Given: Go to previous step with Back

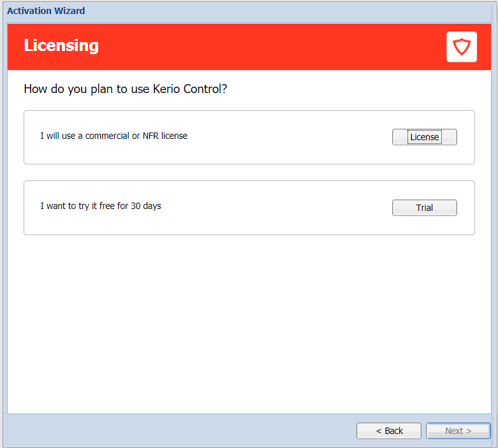Looking at the screenshot, I should click(x=389, y=431).
